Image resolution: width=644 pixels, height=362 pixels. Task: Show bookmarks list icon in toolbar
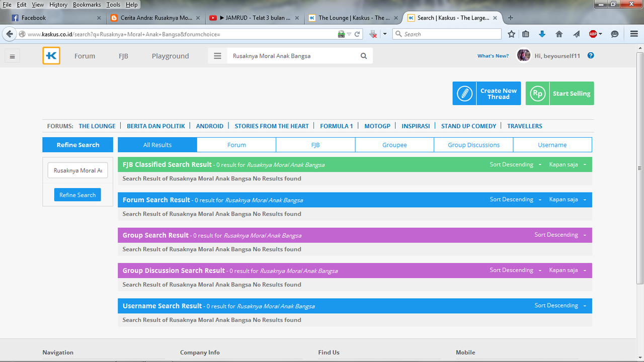coord(526,34)
